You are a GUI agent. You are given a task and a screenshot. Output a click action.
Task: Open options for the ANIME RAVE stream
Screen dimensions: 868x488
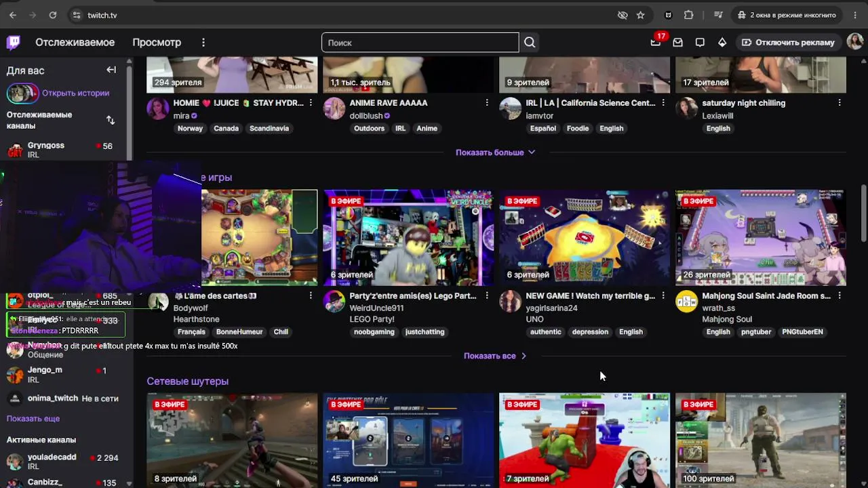pos(487,103)
